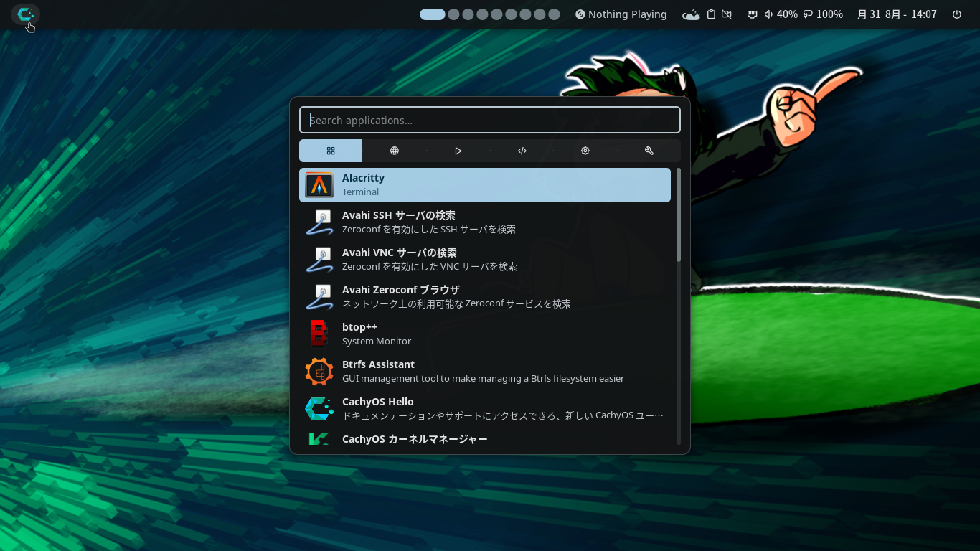Select the wrench utilities category tab
Viewport: 980px width, 551px height.
649,151
